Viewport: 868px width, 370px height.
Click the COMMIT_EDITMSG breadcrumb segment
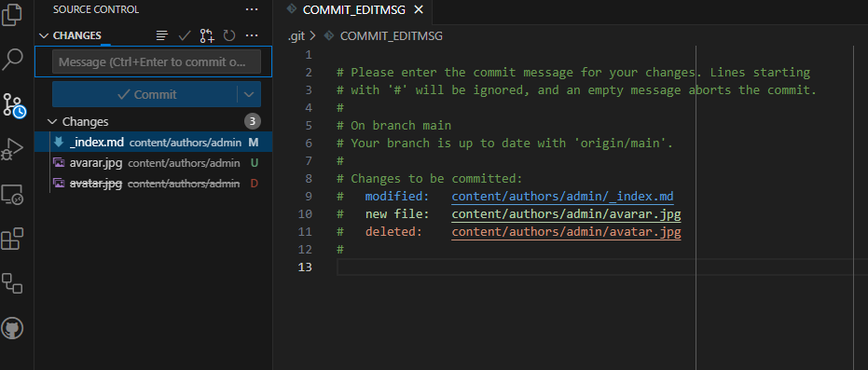(391, 36)
